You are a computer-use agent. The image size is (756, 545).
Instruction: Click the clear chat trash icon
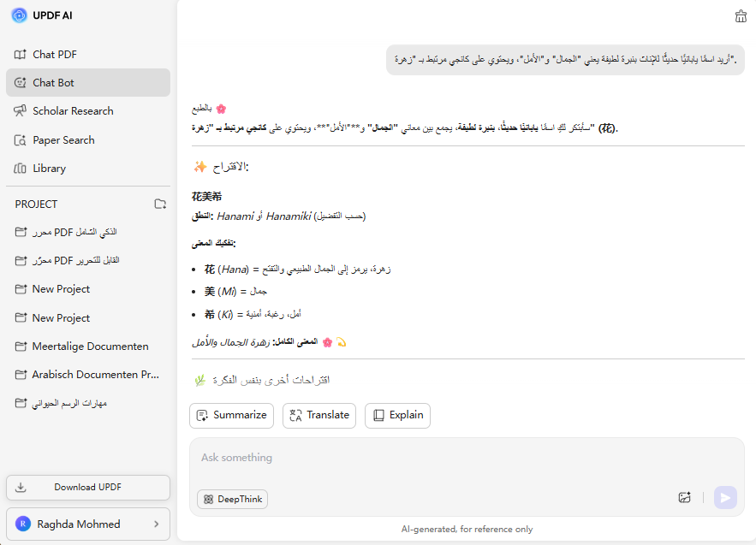[741, 16]
